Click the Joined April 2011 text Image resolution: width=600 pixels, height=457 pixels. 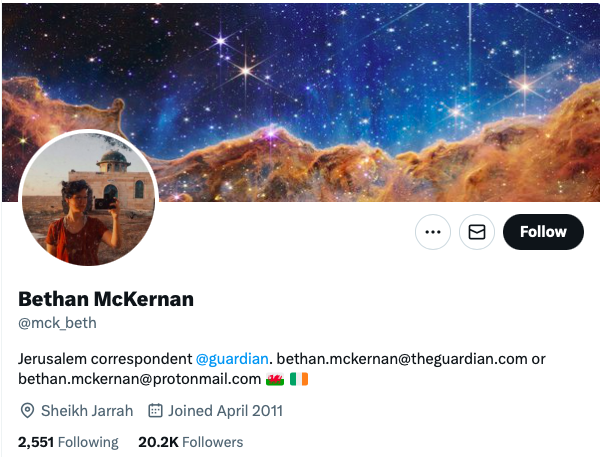225,411
